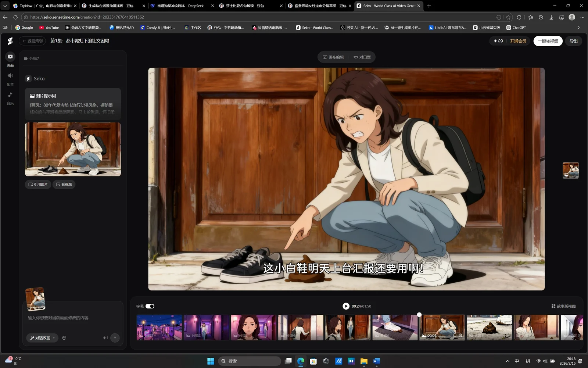Click the Seko logo at top left
Screen dimensions: 588x368
pos(10,41)
